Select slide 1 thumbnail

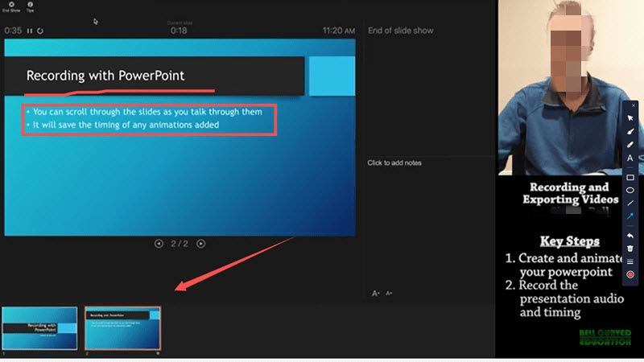[39, 328]
